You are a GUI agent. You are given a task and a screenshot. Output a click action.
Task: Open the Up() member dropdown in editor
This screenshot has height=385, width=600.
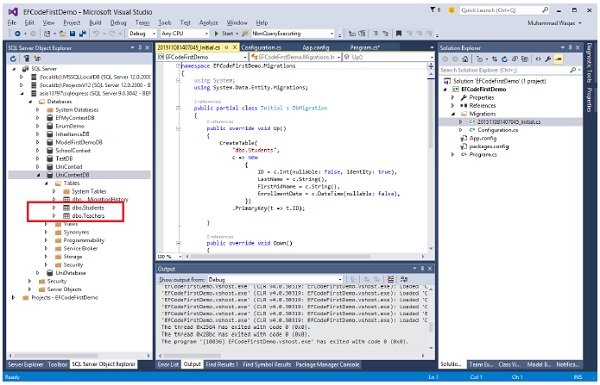point(388,57)
